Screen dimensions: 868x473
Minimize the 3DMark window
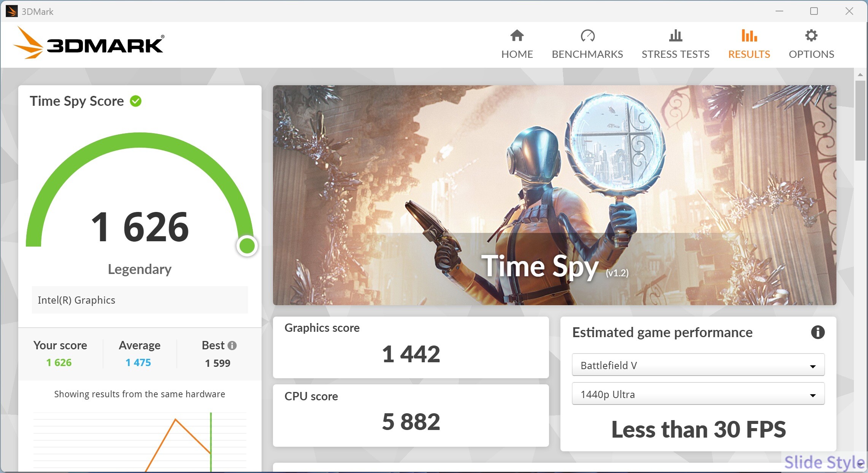pos(779,11)
